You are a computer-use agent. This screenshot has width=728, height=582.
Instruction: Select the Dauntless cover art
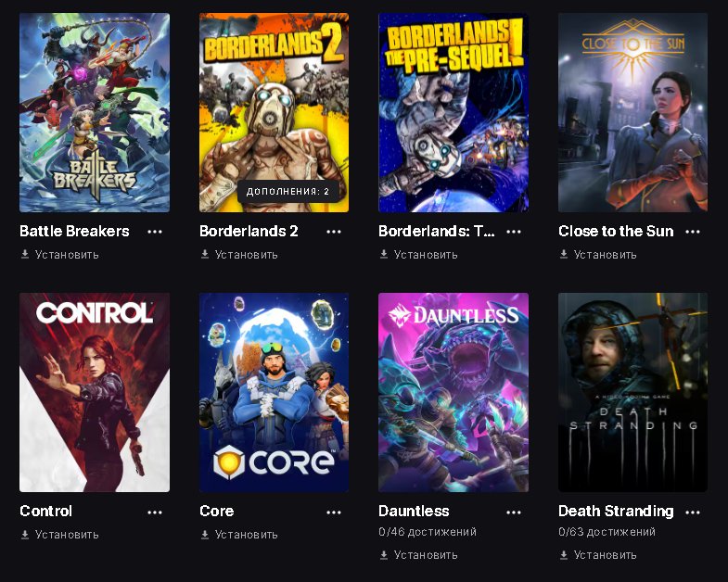point(453,392)
